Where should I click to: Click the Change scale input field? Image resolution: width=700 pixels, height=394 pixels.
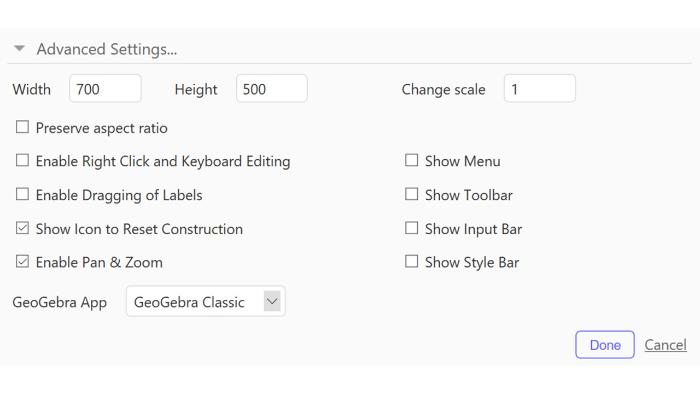point(540,89)
